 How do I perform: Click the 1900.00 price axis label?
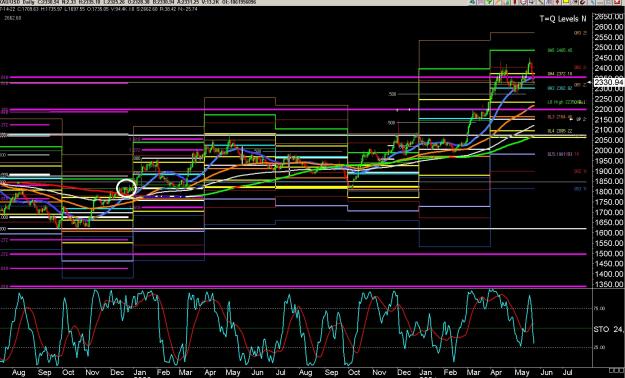coord(608,171)
